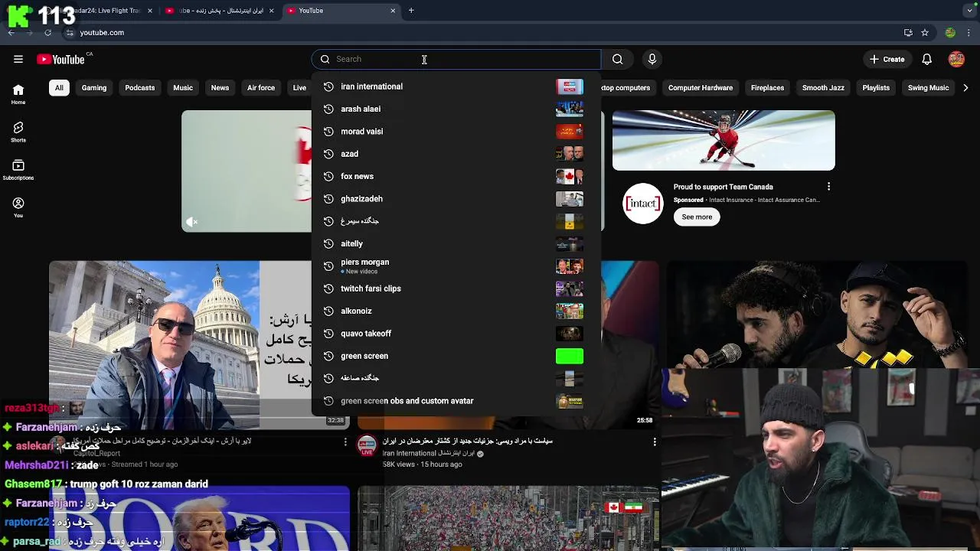Image resolution: width=980 pixels, height=551 pixels.
Task: Open the notifications bell
Action: (926, 59)
